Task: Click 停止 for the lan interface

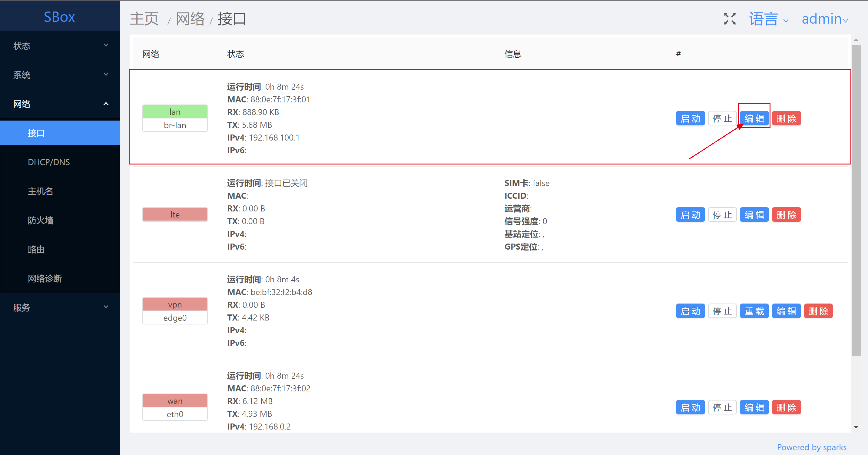Action: pyautogui.click(x=722, y=118)
